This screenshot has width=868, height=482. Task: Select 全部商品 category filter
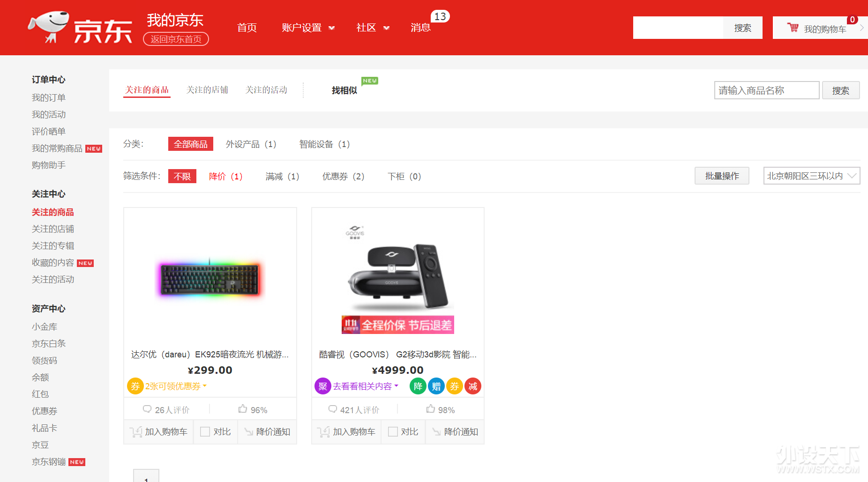click(191, 144)
